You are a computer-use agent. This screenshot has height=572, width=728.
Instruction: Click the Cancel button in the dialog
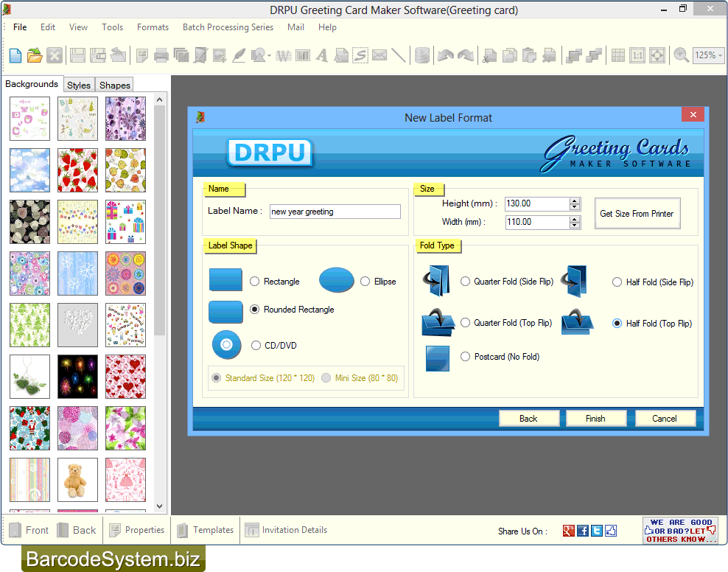[x=665, y=419]
